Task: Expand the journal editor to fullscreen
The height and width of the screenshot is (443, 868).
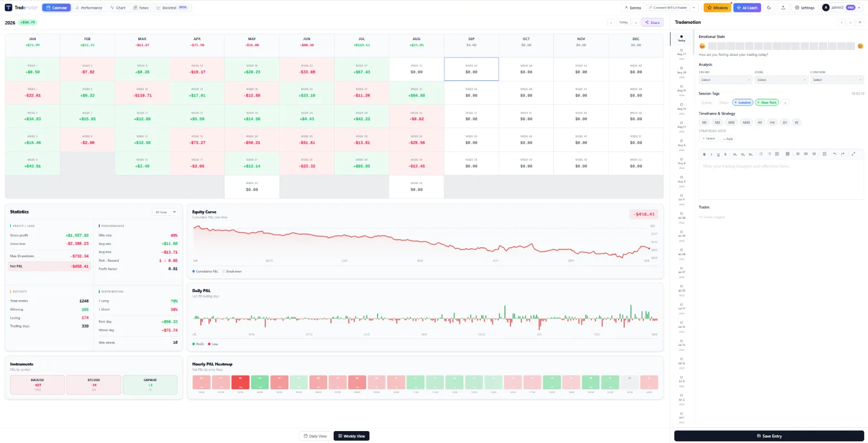Action: point(853,154)
